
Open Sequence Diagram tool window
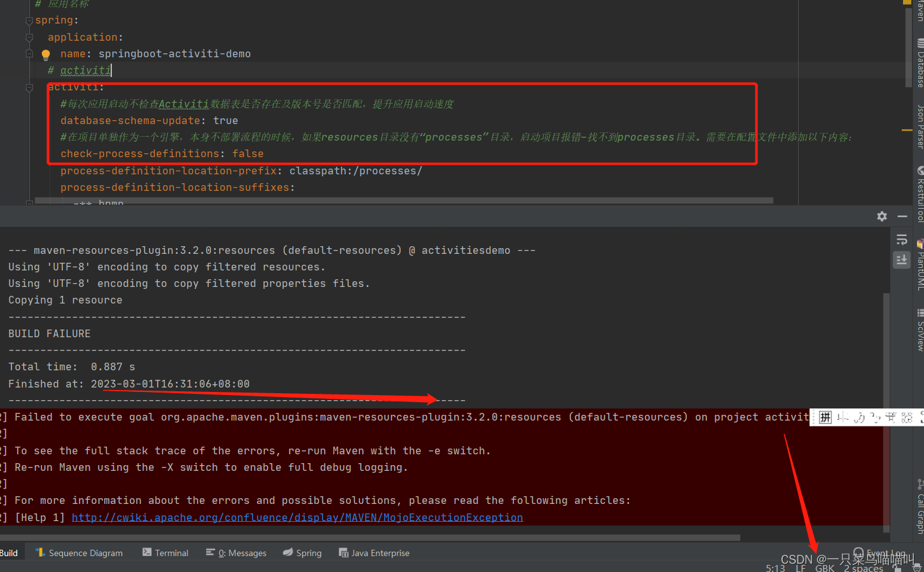tap(79, 553)
